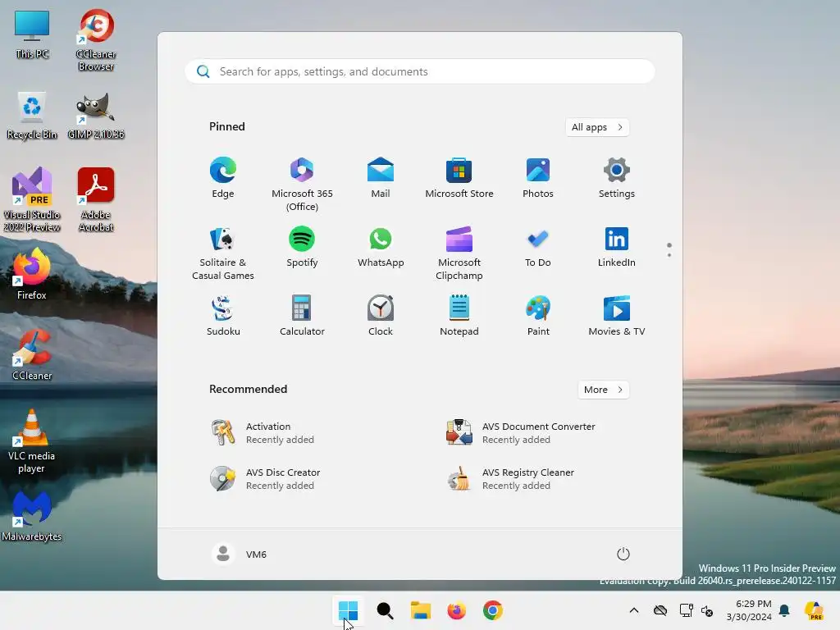Click the PRE Copilot icon in tray
This screenshot has height=630, width=840.
click(814, 610)
